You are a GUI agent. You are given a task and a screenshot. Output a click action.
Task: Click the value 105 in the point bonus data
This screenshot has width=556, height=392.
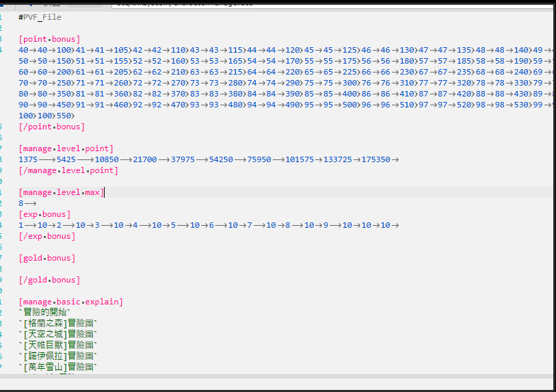[x=121, y=50]
